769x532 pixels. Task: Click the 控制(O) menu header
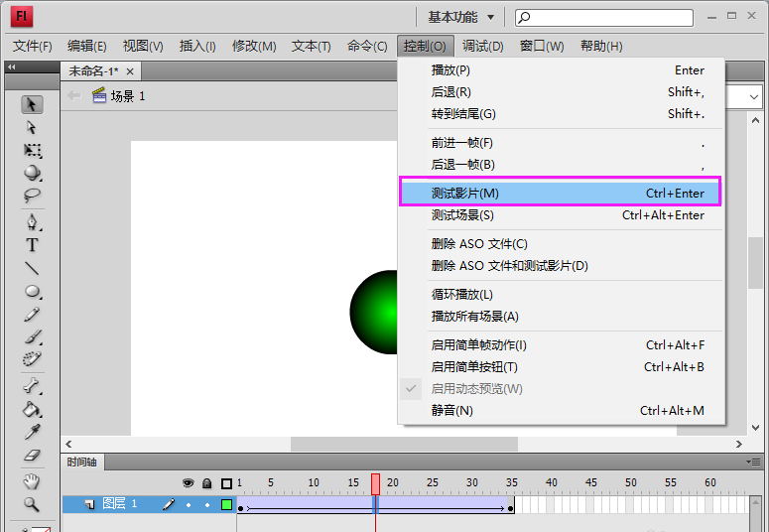[426, 46]
